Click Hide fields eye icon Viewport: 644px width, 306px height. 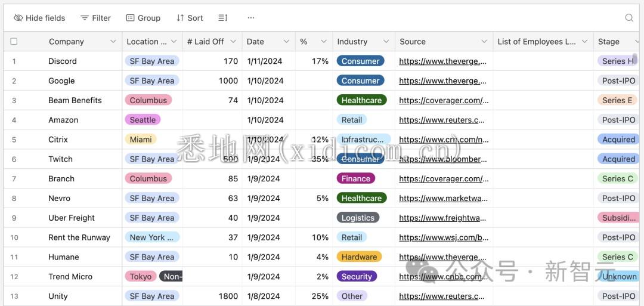tap(18, 18)
